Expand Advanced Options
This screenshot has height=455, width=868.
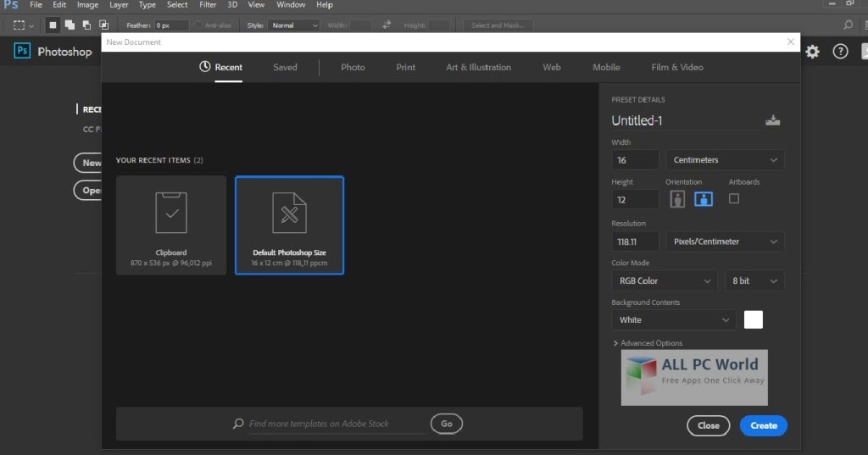(648, 343)
